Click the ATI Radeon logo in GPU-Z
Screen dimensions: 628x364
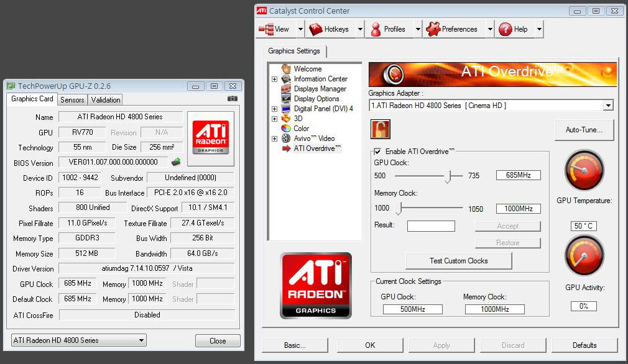tap(211, 137)
